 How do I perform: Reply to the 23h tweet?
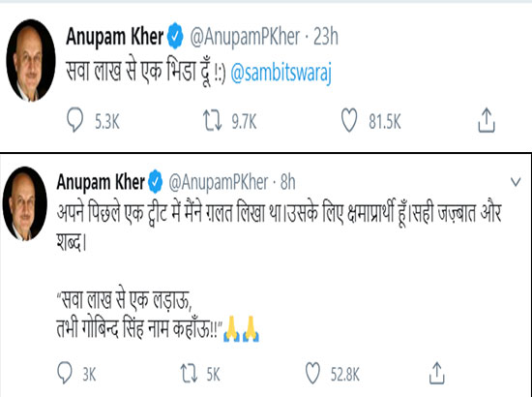tap(75, 120)
